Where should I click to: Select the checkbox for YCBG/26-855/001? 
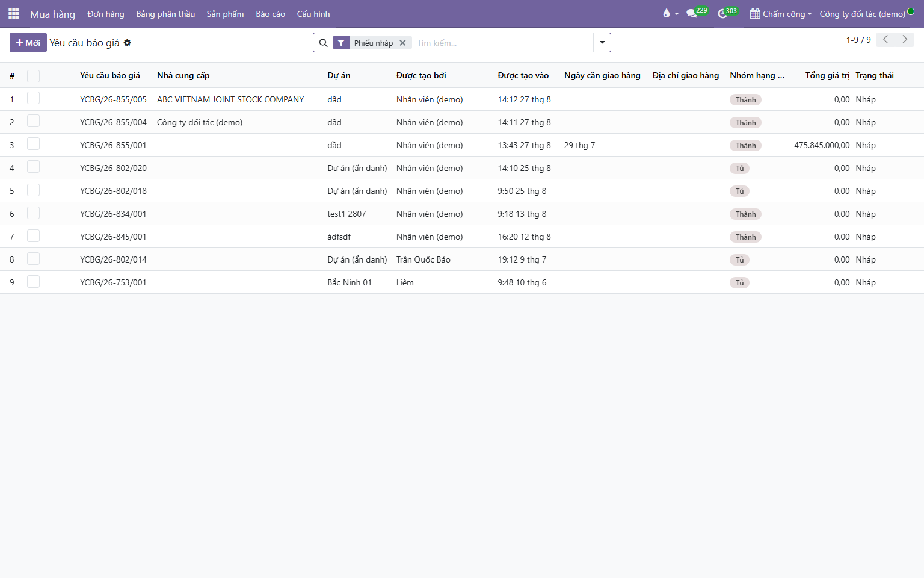pos(33,144)
